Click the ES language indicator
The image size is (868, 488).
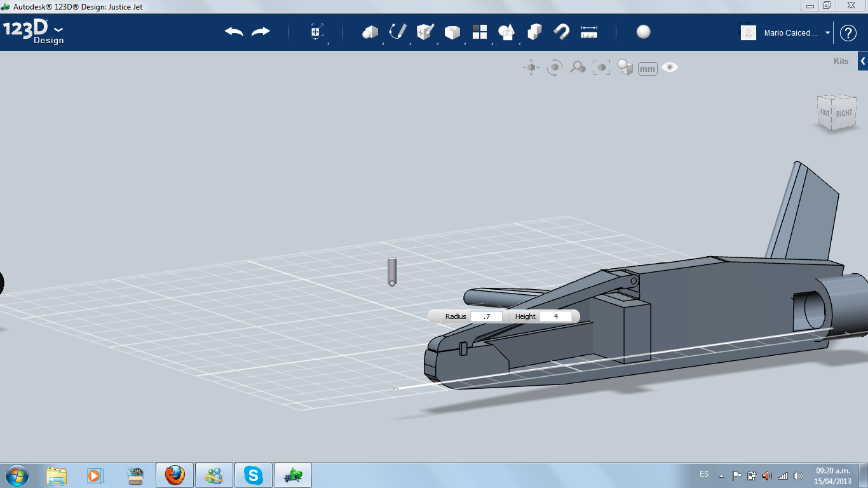click(704, 474)
